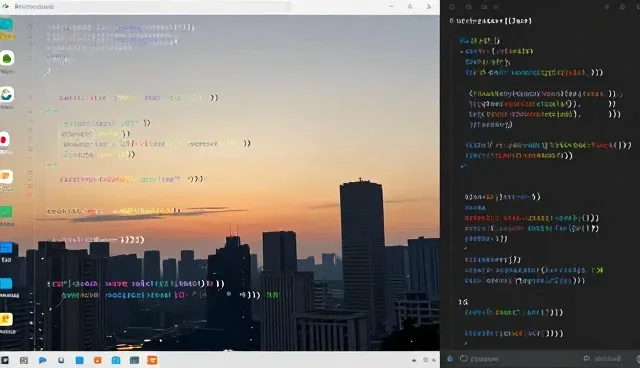Open the green leaf desktop icon
Image resolution: width=640 pixels, height=368 pixels.
point(7,59)
